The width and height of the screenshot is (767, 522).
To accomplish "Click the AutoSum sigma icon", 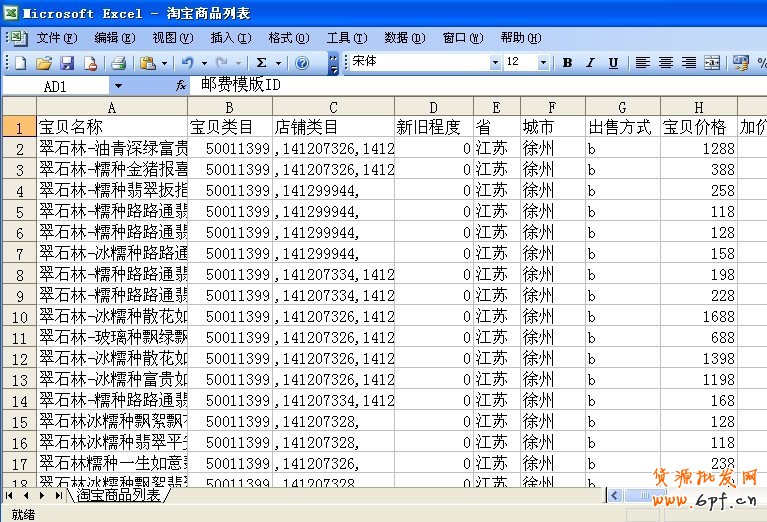I will click(x=262, y=63).
